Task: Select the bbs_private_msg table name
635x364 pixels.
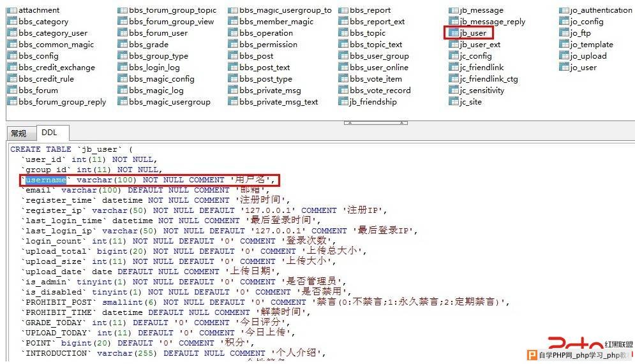Action: [x=270, y=91]
